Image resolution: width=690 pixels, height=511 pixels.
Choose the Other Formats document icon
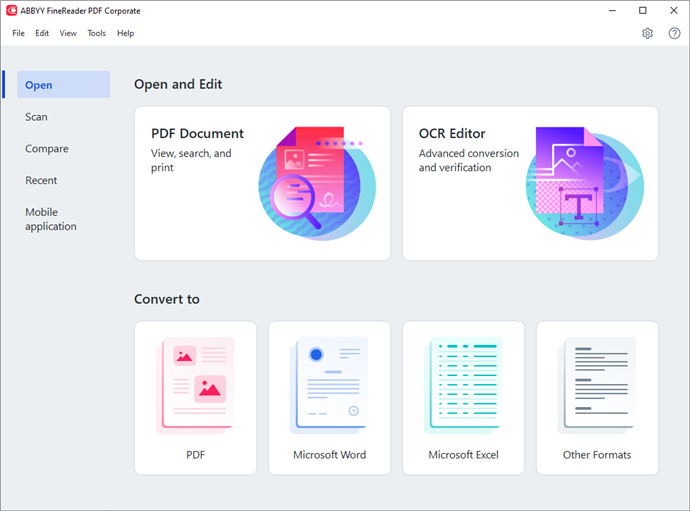[597, 386]
